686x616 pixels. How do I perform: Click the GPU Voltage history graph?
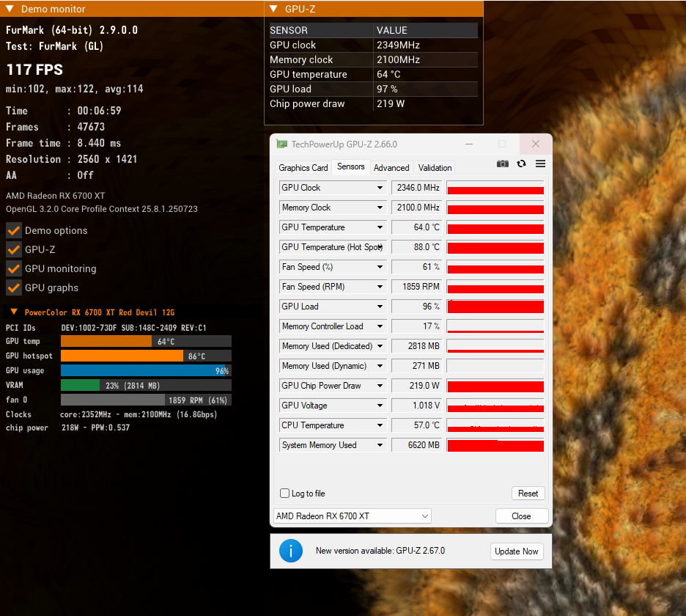pyautogui.click(x=495, y=406)
